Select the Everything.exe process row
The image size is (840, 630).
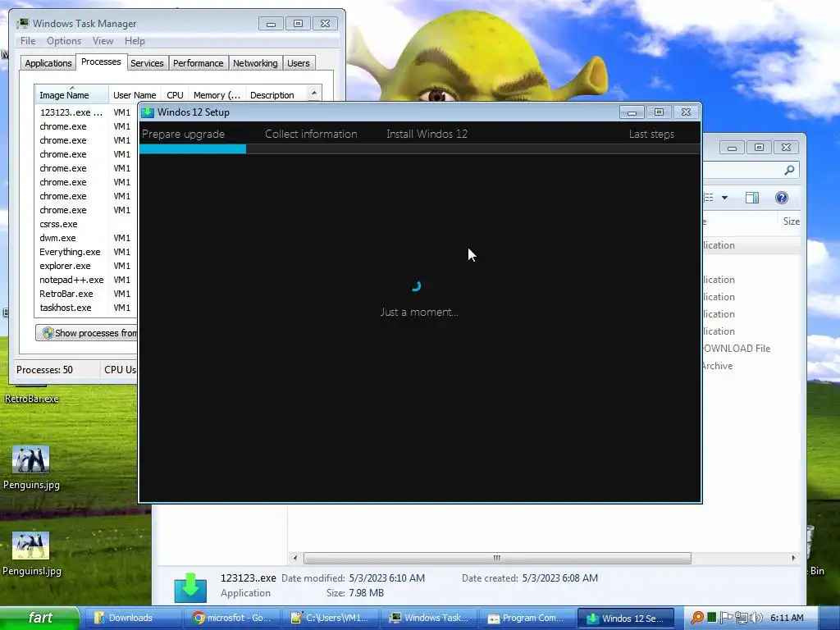(x=85, y=252)
